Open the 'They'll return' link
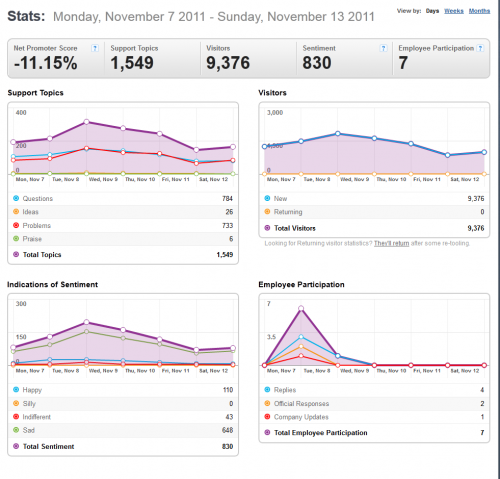This screenshot has width=500, height=479. click(391, 243)
